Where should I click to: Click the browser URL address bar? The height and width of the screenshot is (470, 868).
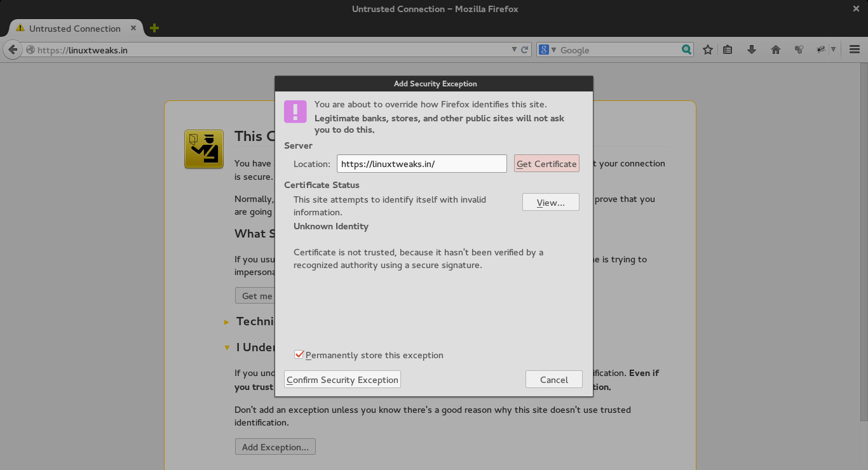pyautogui.click(x=273, y=50)
